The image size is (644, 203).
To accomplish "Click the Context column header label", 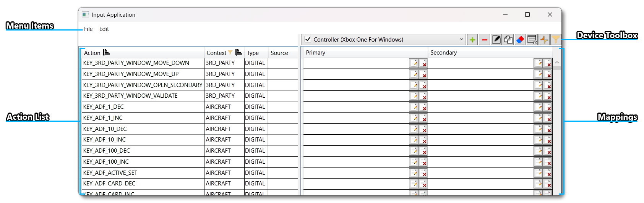I will tap(216, 53).
